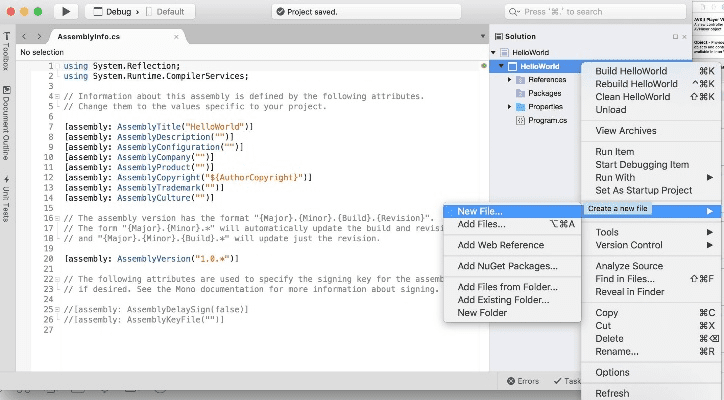Click Build HelloWorld in context menu
Viewport: 724px width, 400px height.
[633, 71]
